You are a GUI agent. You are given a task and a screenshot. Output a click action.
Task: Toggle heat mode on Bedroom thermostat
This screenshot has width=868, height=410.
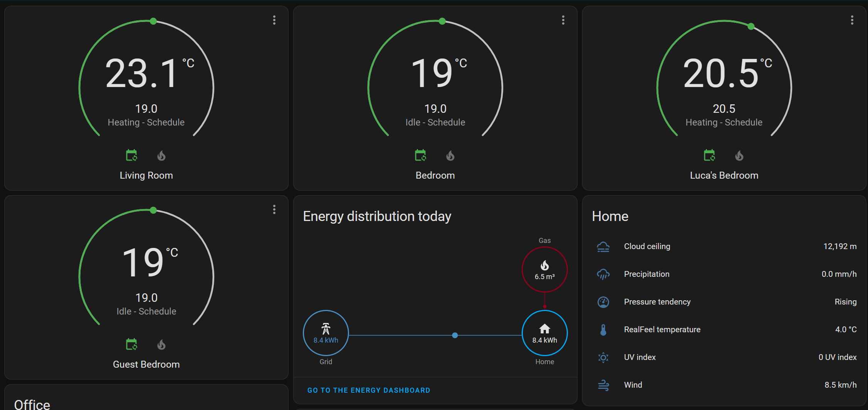pos(450,156)
